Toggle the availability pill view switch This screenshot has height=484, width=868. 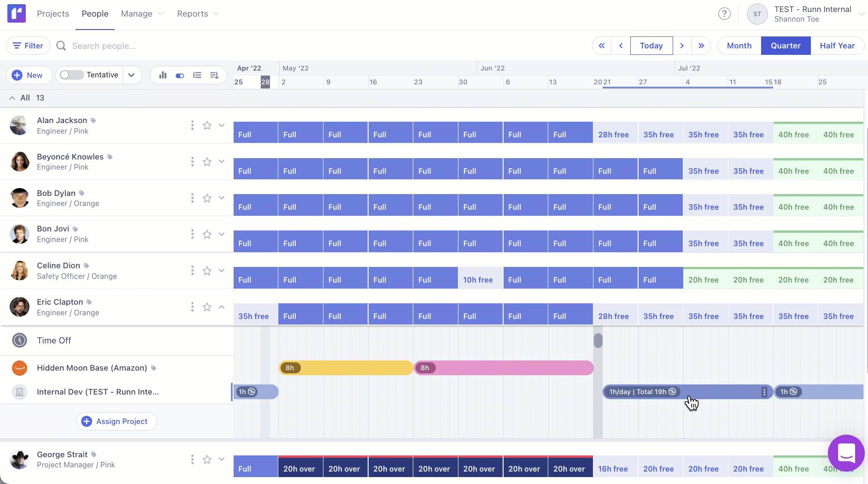pyautogui.click(x=180, y=75)
